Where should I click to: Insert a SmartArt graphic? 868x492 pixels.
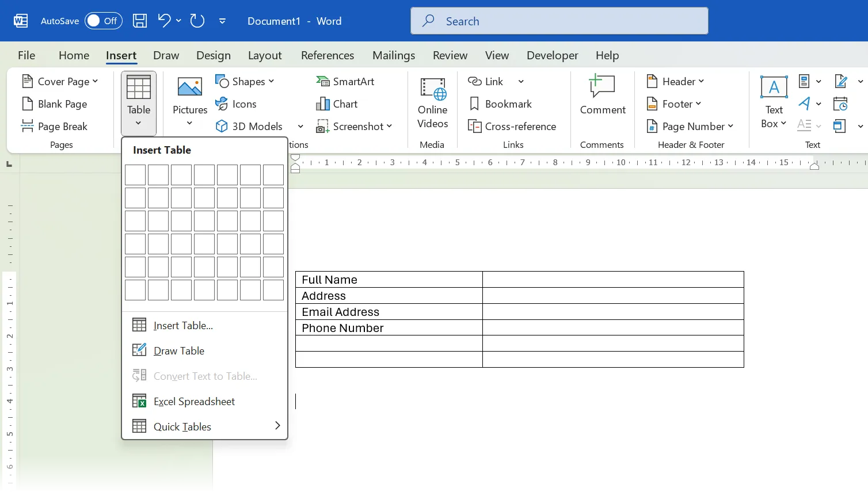(345, 82)
